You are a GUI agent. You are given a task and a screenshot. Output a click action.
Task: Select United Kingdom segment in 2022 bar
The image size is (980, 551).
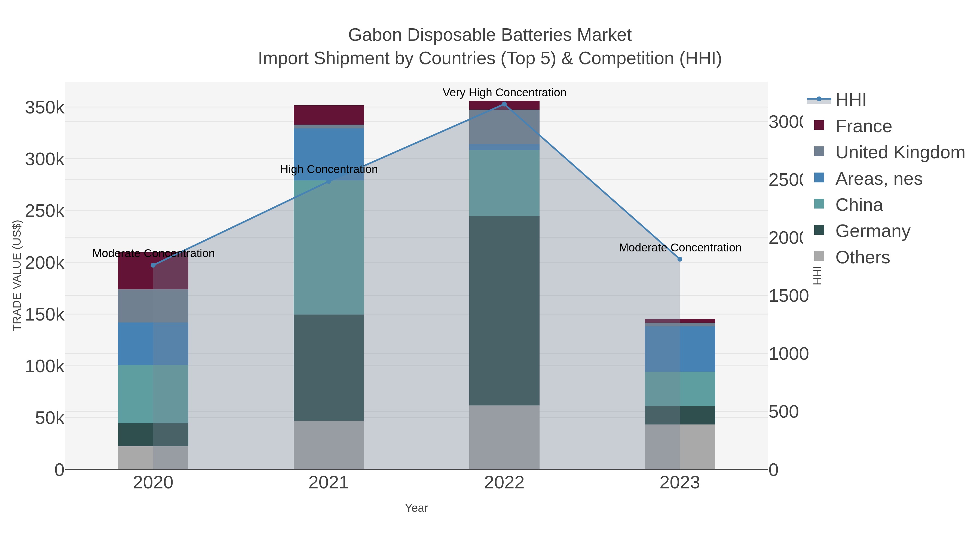click(504, 127)
